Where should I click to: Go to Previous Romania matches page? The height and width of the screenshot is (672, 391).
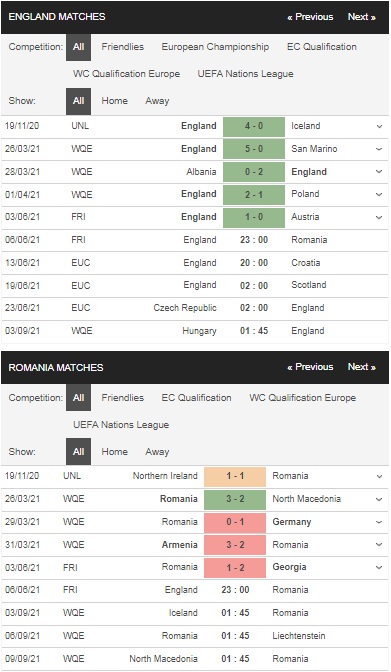tap(310, 367)
